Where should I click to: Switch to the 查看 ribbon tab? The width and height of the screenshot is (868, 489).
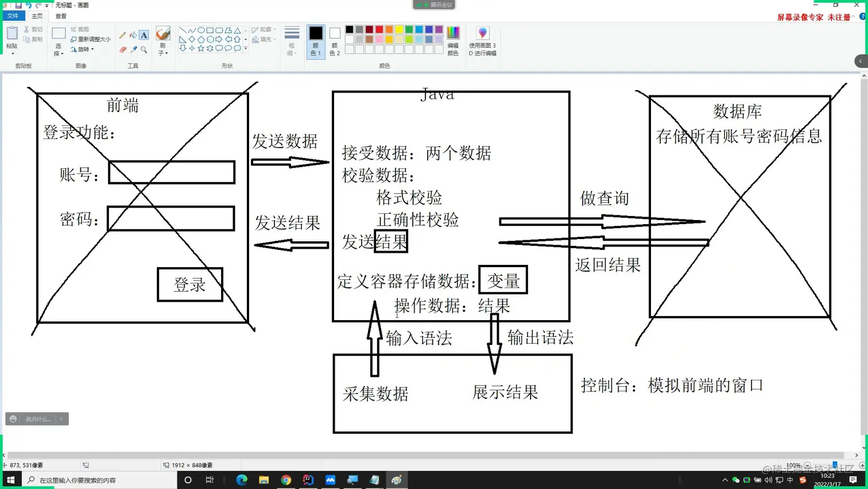click(60, 16)
